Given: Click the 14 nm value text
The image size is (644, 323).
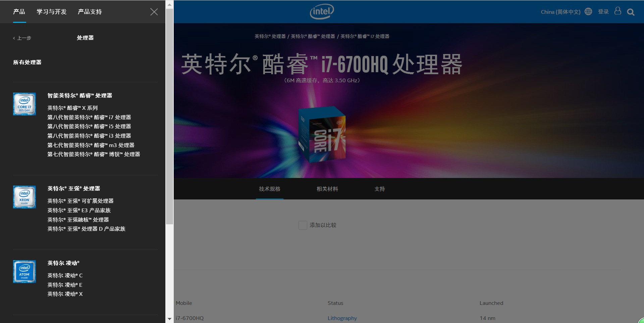Looking at the screenshot, I should pyautogui.click(x=487, y=318).
